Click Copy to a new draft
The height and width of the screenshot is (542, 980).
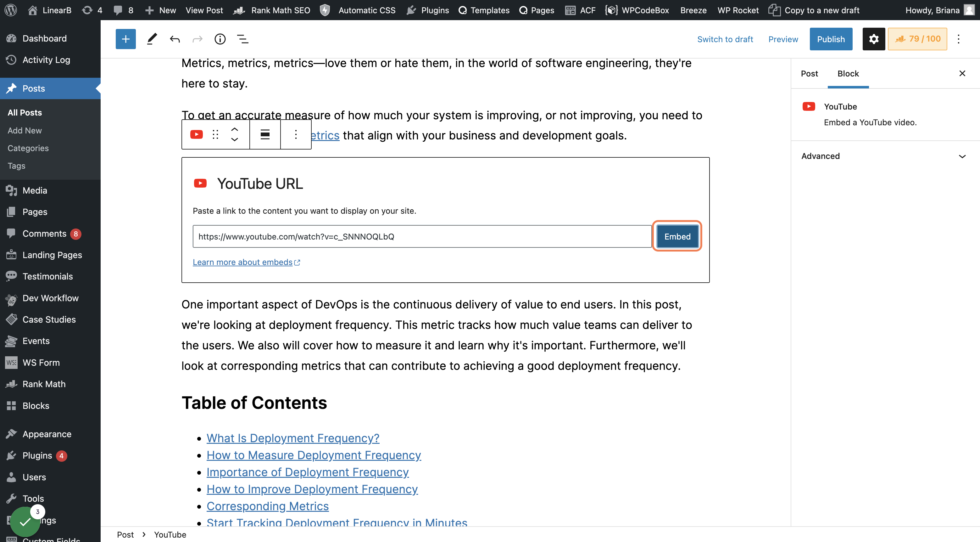pos(814,10)
